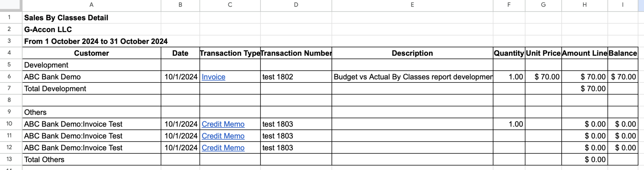Select the Sales By Classes Detail cell
The image size is (644, 170).
(x=66, y=18)
